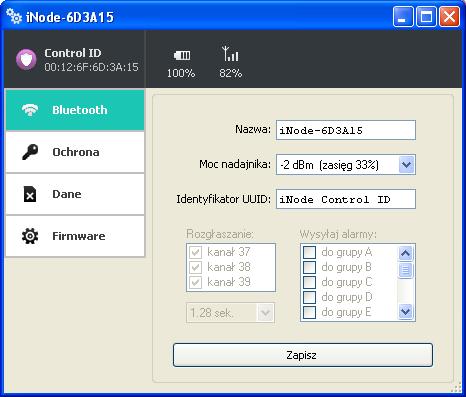
Task: Tick the do grupy E checkbox
Action: (309, 312)
